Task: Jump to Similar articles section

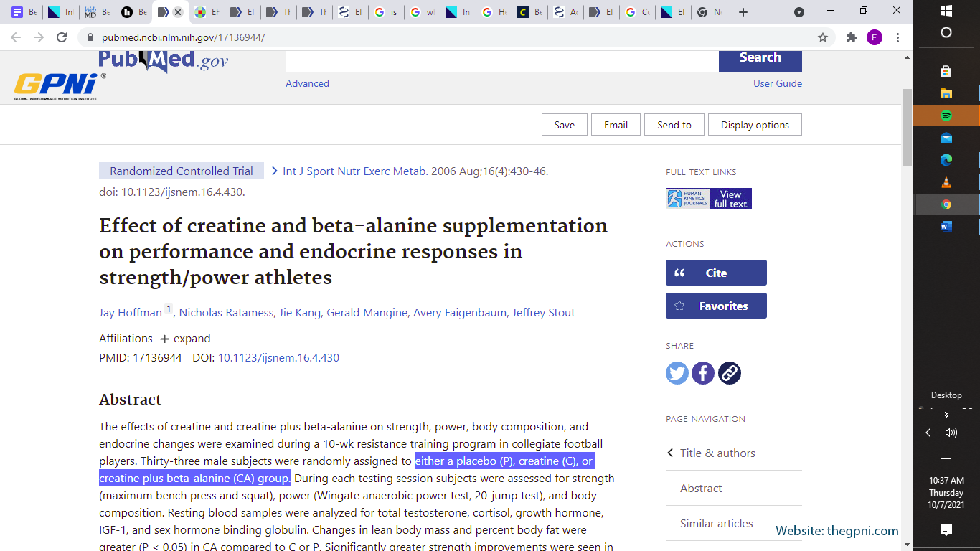Action: point(716,524)
